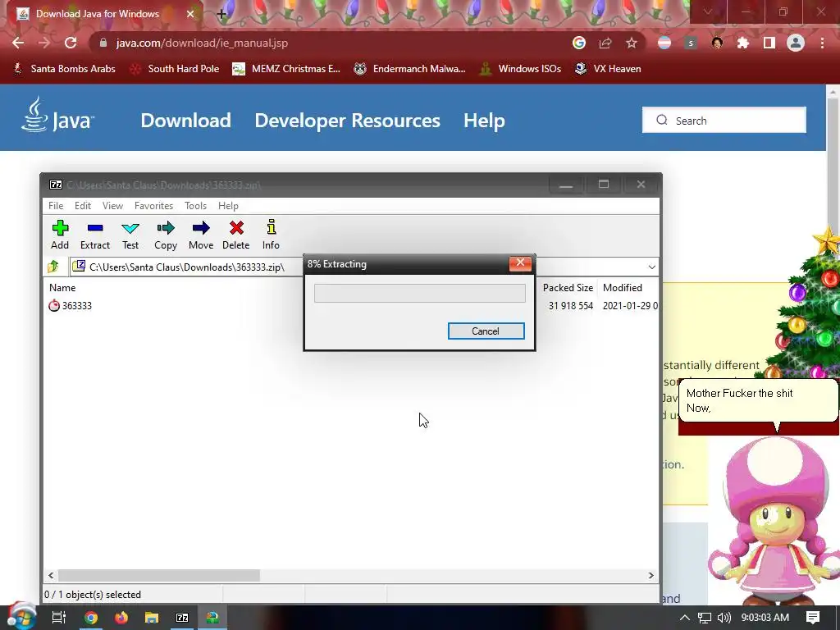Image resolution: width=840 pixels, height=630 pixels.
Task: Click the Java site Search field
Action: (724, 120)
